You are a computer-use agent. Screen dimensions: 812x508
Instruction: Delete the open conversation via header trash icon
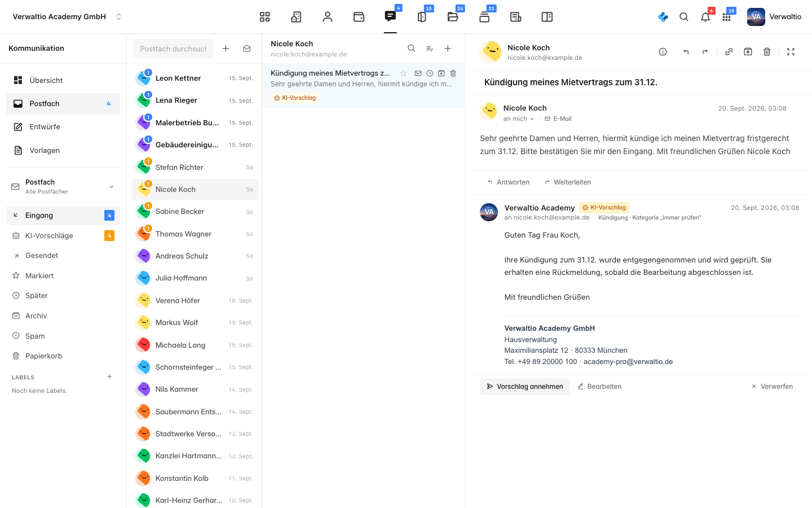767,52
